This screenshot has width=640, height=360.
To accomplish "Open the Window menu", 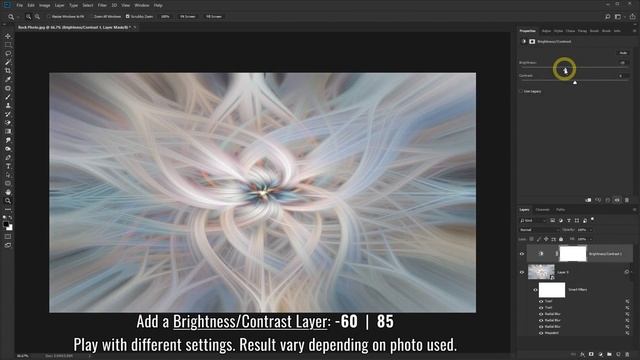I will click(142, 5).
